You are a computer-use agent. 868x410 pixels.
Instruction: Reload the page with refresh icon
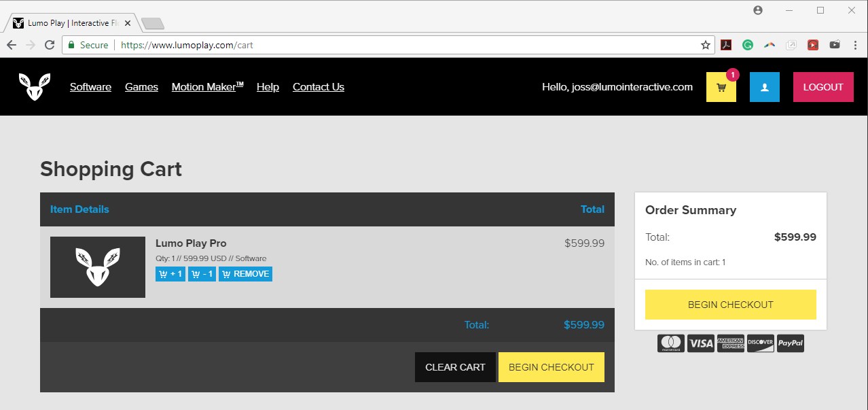(x=50, y=45)
